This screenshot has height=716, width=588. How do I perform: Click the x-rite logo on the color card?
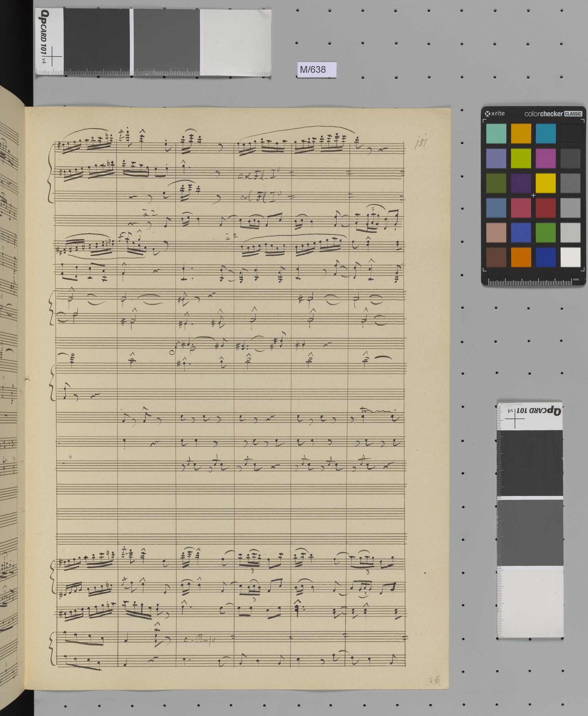(x=495, y=113)
